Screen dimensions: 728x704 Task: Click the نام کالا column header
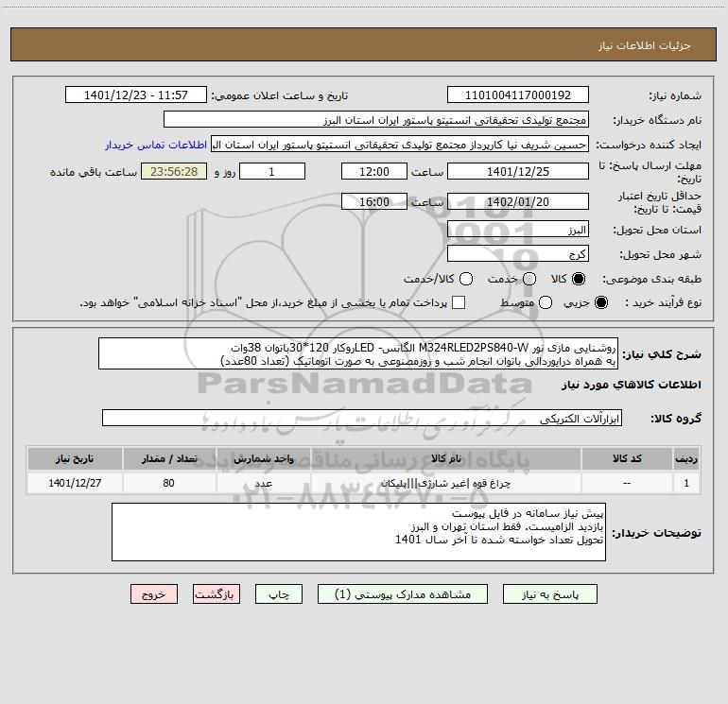click(x=445, y=459)
